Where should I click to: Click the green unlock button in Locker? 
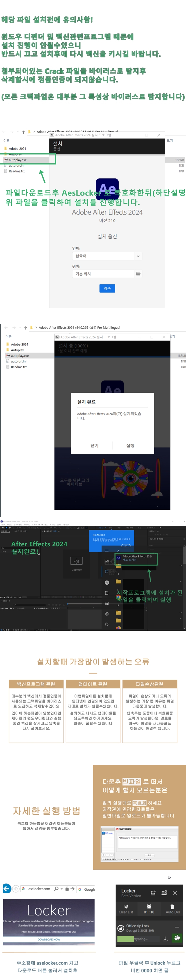[x=177, y=938]
